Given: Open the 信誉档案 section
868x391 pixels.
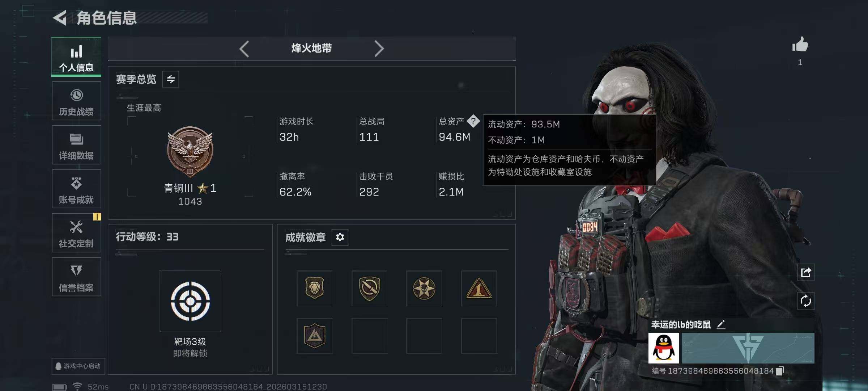Looking at the screenshot, I should (x=76, y=277).
